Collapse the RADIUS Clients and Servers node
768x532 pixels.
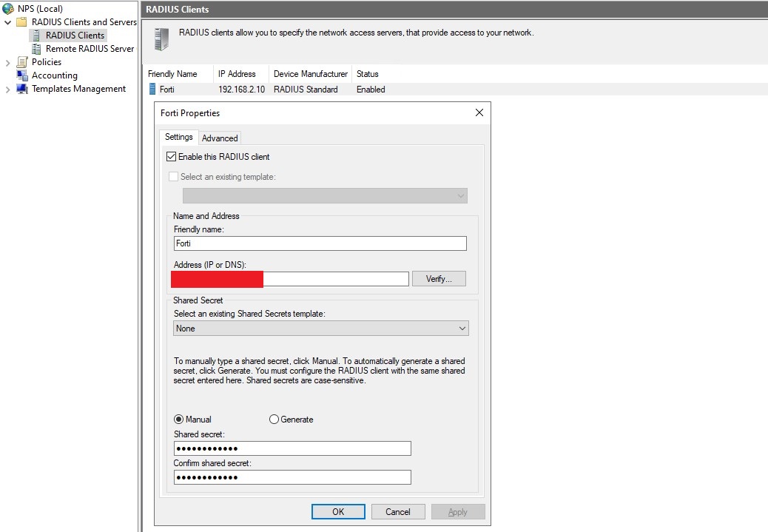(x=8, y=22)
